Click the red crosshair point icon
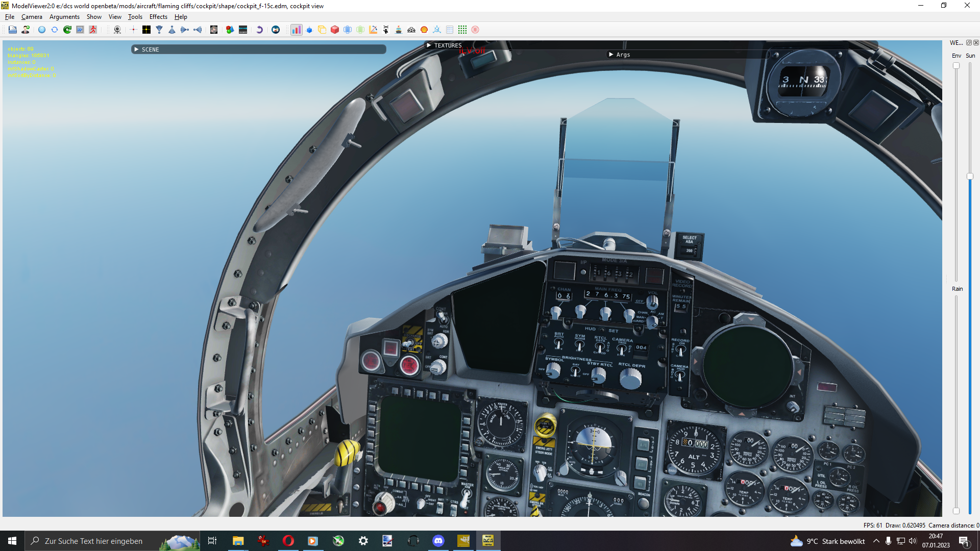 pos(134,30)
